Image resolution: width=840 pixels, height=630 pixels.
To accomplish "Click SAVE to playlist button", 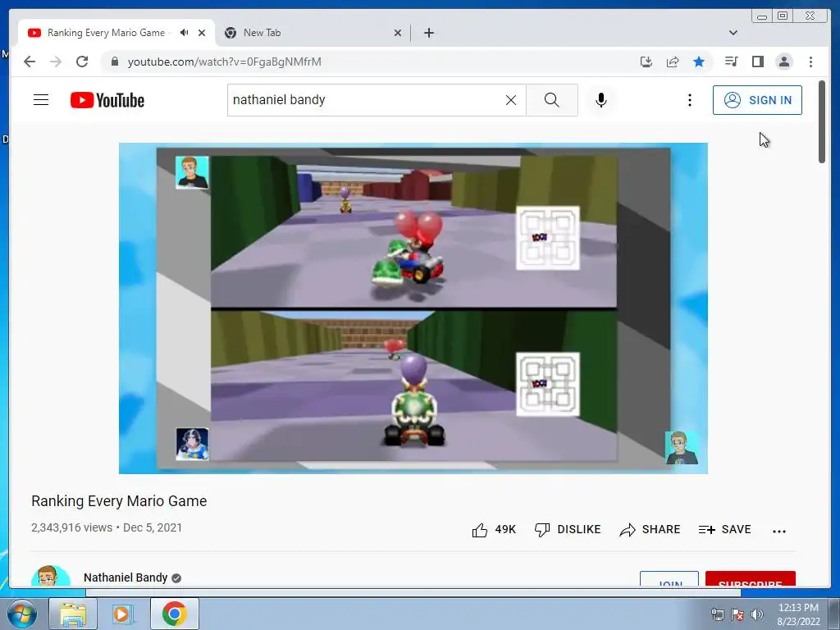I will tap(724, 530).
